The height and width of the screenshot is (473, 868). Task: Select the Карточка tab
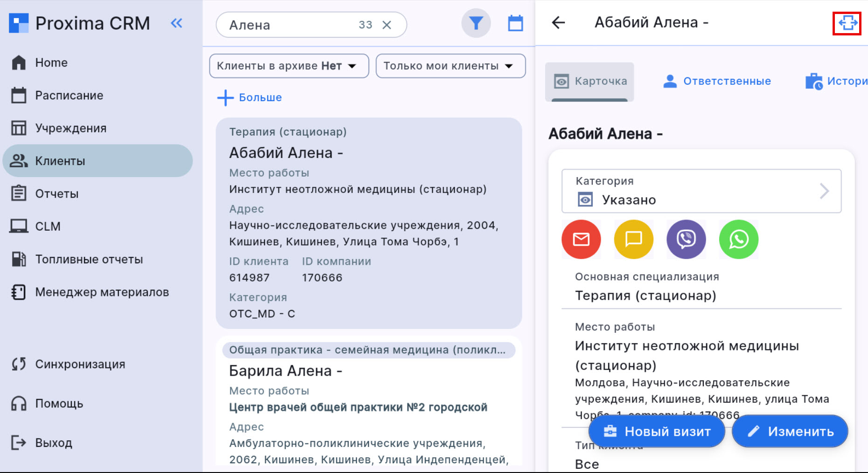point(590,81)
